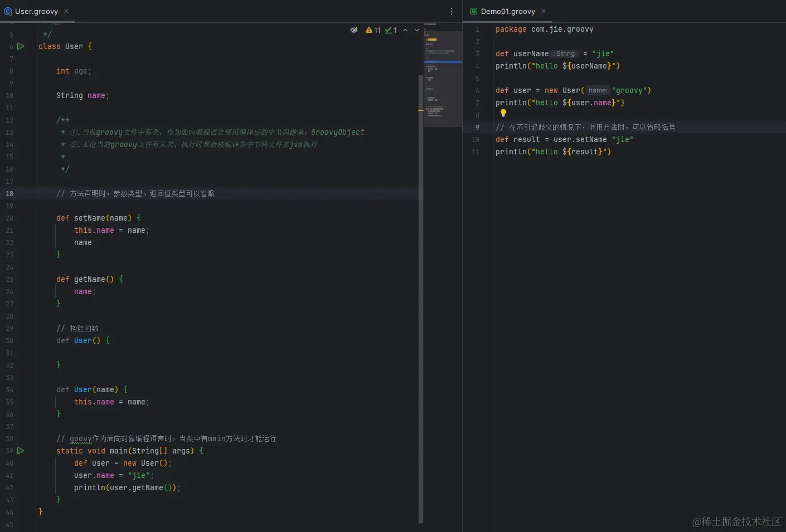The width and height of the screenshot is (786, 532).
Task: Click 'package com.jie.groovy' in Demo01
Action: point(545,29)
